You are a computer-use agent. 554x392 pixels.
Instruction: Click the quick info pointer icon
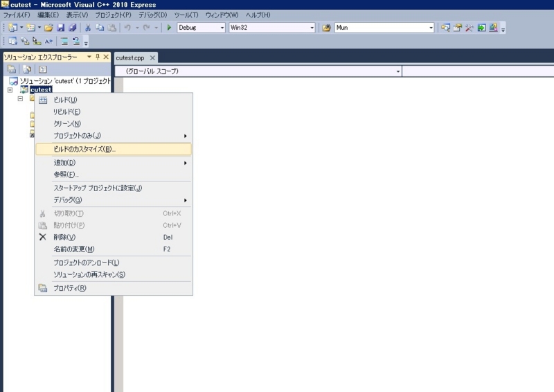tap(37, 42)
